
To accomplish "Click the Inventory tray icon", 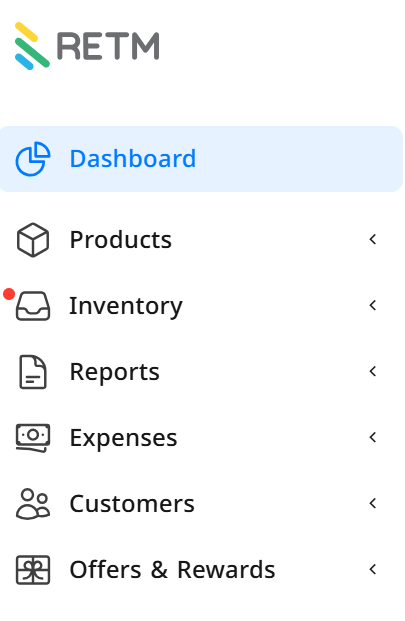I will tap(33, 306).
